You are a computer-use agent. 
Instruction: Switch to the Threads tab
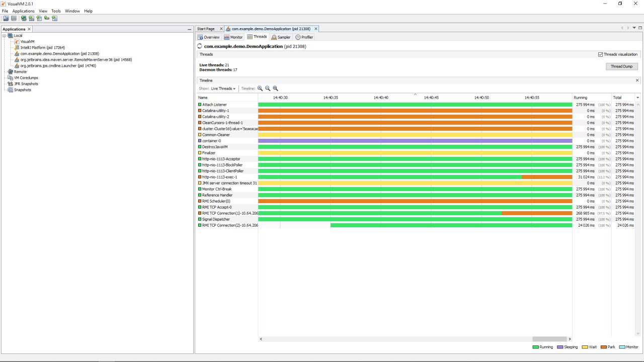point(257,37)
